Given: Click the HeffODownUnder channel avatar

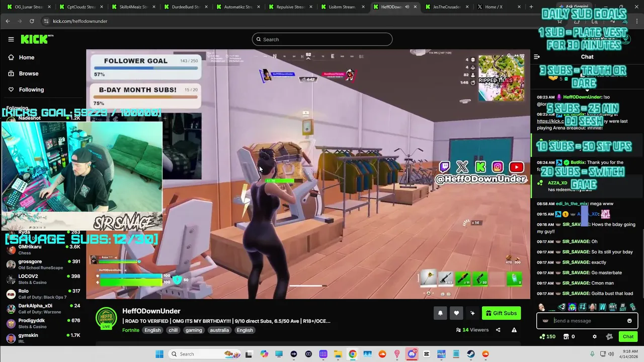Looking at the screenshot, I should pyautogui.click(x=106, y=318).
